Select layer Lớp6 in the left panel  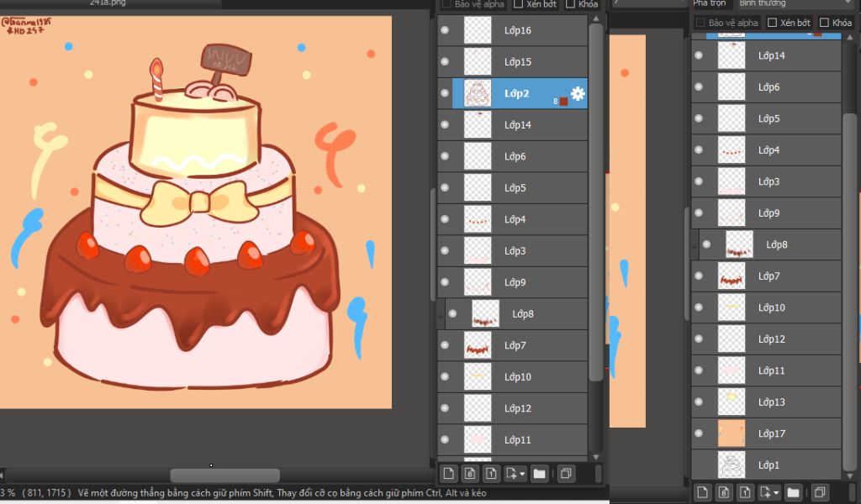coord(512,156)
